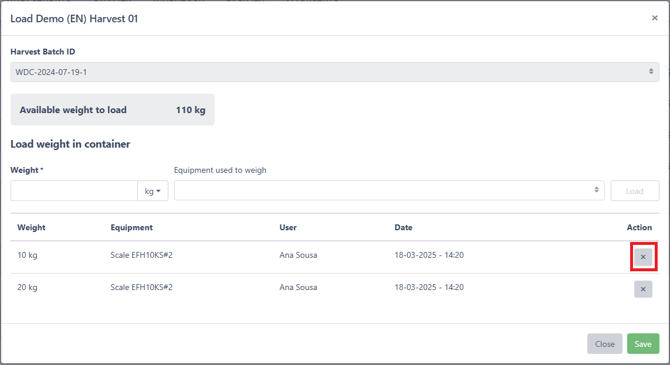The height and width of the screenshot is (365, 670).
Task: Open the Harvest Batch ID dropdown
Action: pyautogui.click(x=335, y=72)
